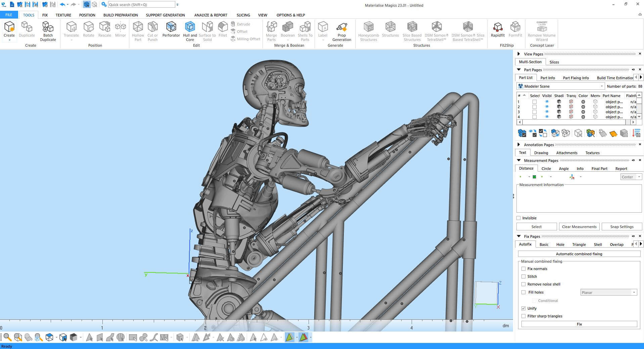The width and height of the screenshot is (644, 349).
Task: Enable the Fix normals checkbox
Action: tap(523, 269)
